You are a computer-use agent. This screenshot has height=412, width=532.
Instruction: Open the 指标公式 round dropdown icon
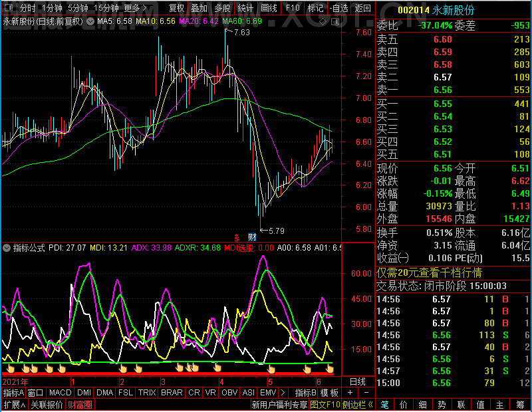click(x=7, y=248)
